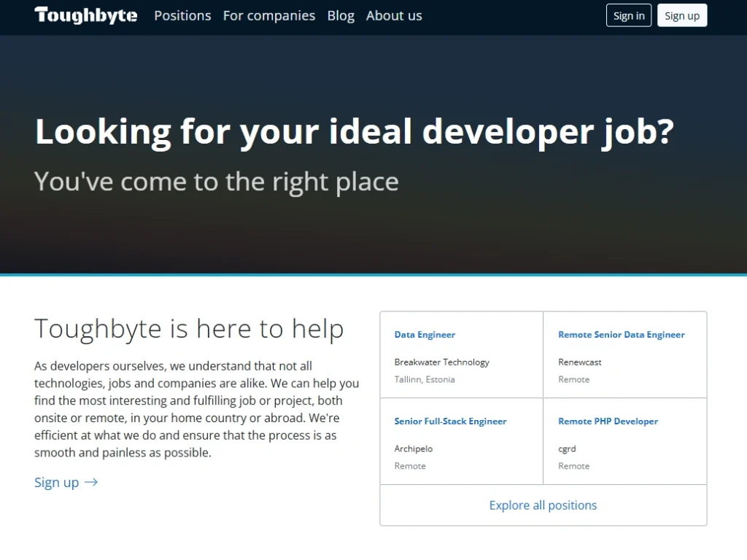The image size is (747, 560).
Task: Open the For companies page
Action: (269, 16)
